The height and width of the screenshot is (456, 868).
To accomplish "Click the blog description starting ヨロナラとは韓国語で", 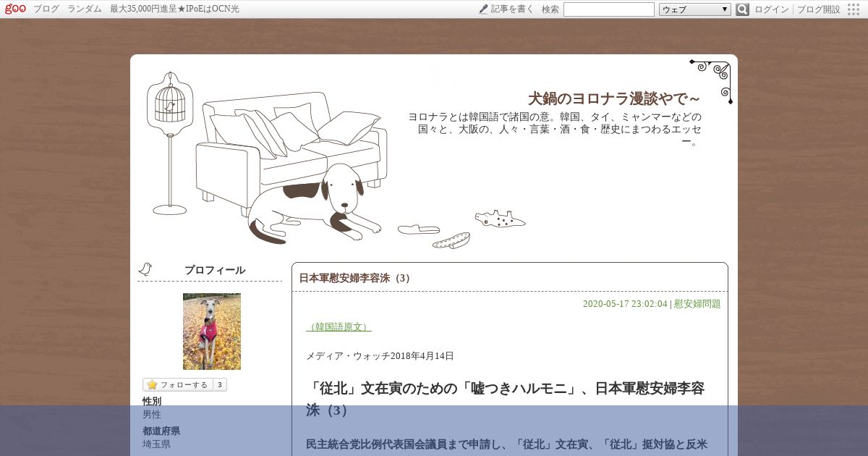I will click(555, 129).
